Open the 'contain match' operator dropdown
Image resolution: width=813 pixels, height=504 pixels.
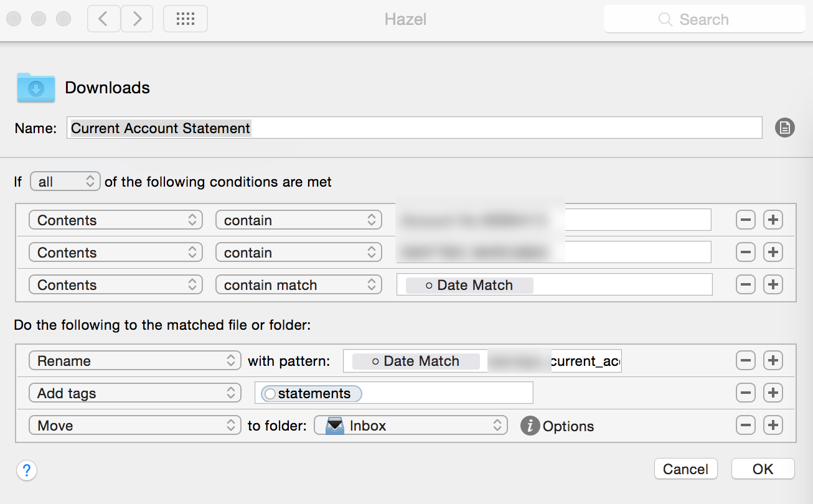pyautogui.click(x=298, y=285)
